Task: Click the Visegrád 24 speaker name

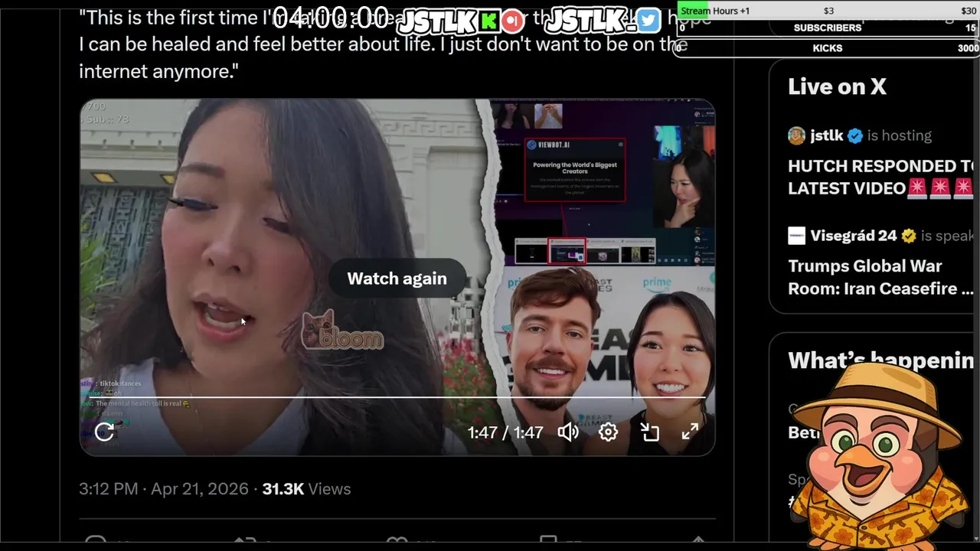Action: click(x=853, y=236)
